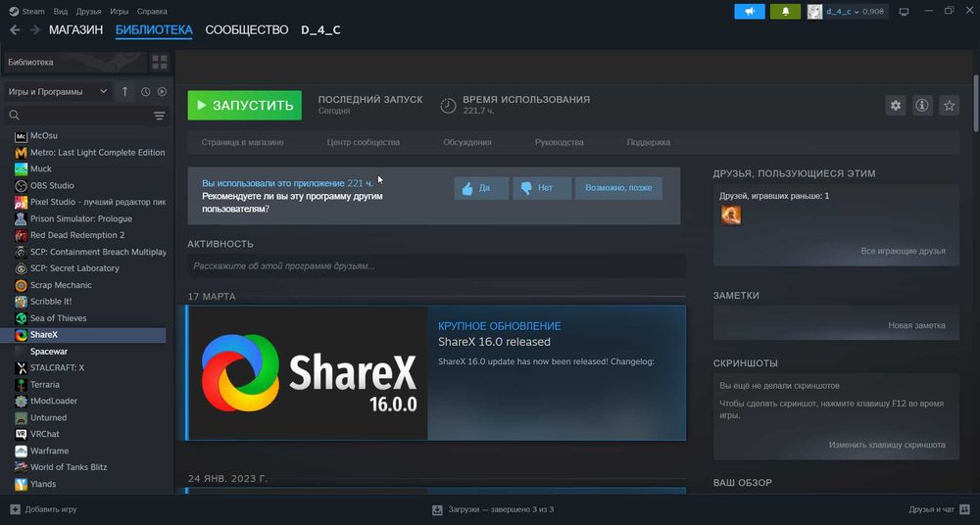Switch to the МАГАЗИН tab

point(75,30)
